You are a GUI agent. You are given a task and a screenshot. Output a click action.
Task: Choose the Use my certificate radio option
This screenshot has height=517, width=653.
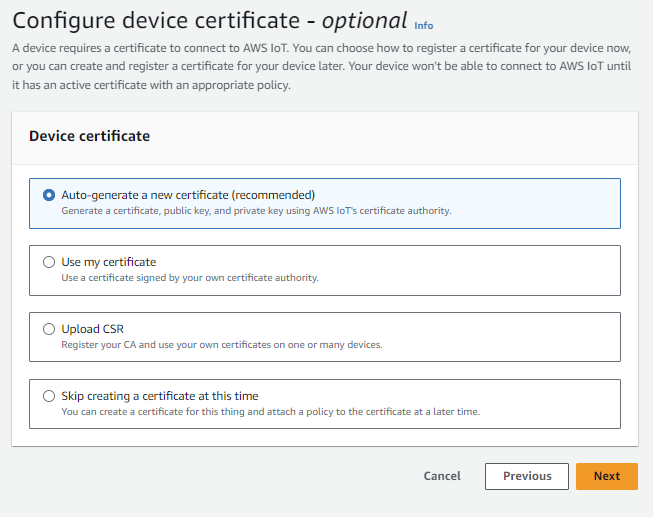point(49,262)
